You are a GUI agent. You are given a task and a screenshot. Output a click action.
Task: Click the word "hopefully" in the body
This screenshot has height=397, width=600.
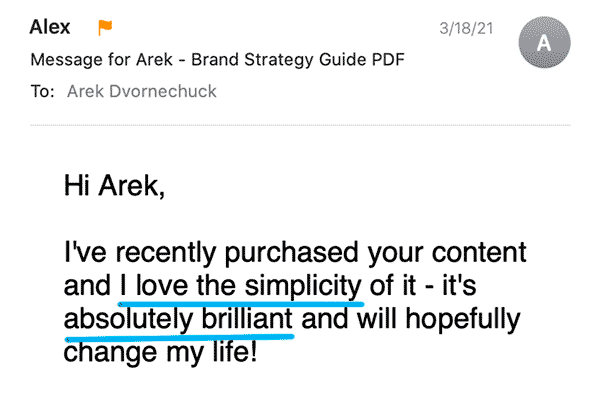click(x=463, y=319)
